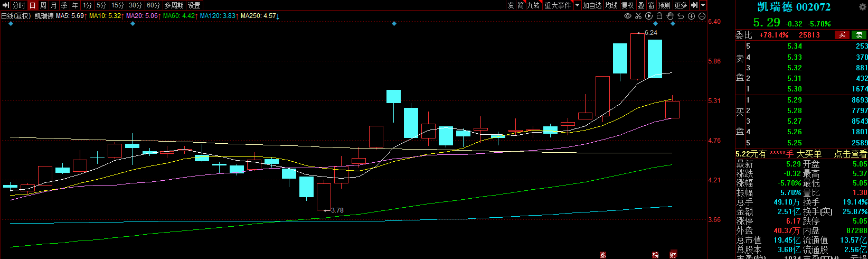Viewport: 868px width, 259px height.
Task: Click the red 买 buy button
Action: click(x=842, y=35)
